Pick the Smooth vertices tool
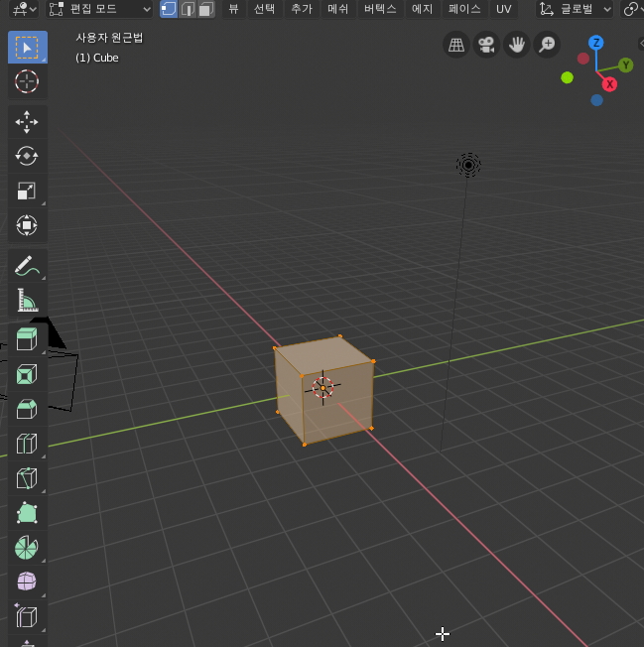Screen dimensions: 644x647 (x=27, y=582)
